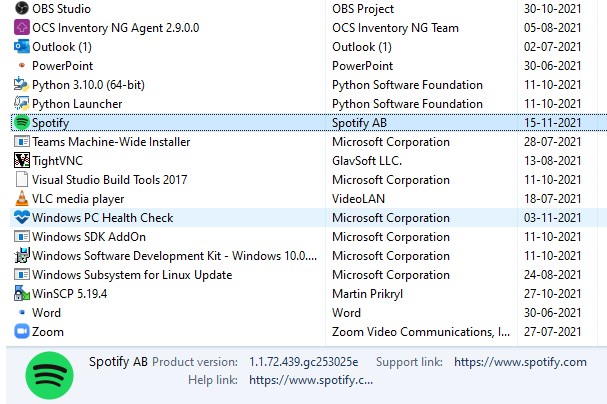
Task: Select Teams Machine-Wide Installer entry
Action: 111,142
